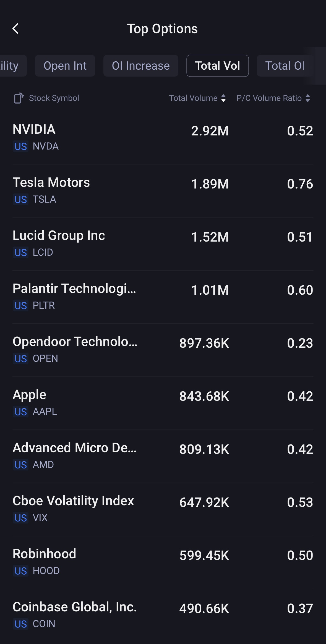Open the NVIDIA options row
This screenshot has height=644, width=326.
[163, 137]
